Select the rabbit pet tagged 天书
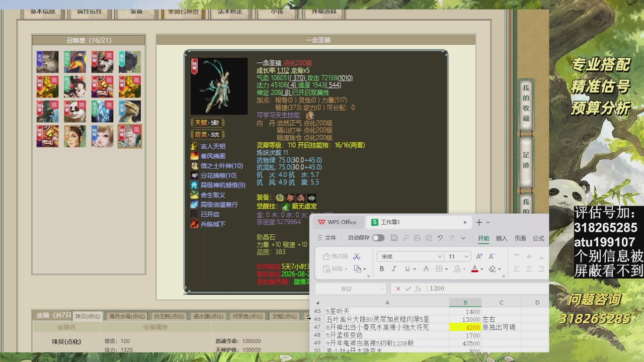This screenshot has width=644, height=362. pos(47,62)
